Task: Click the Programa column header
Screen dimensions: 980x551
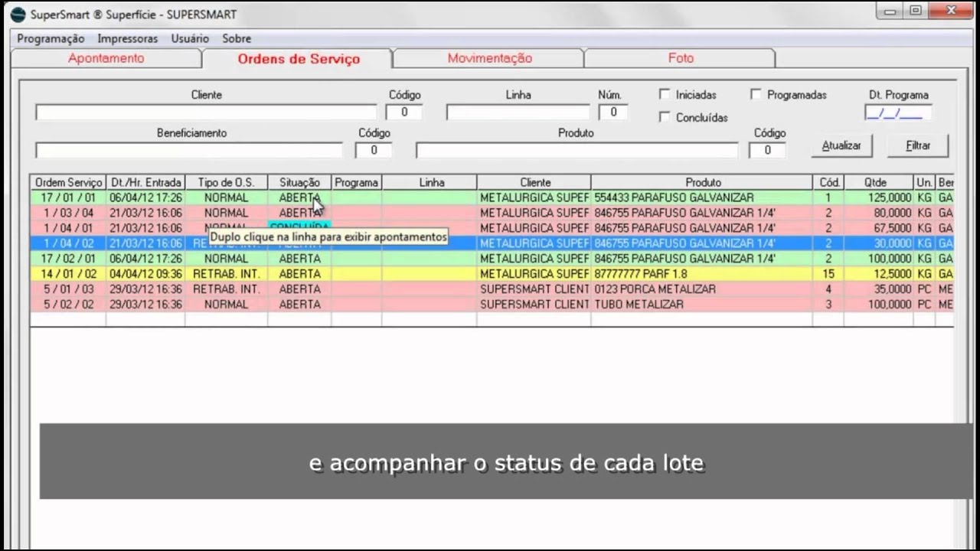Action: pos(356,182)
